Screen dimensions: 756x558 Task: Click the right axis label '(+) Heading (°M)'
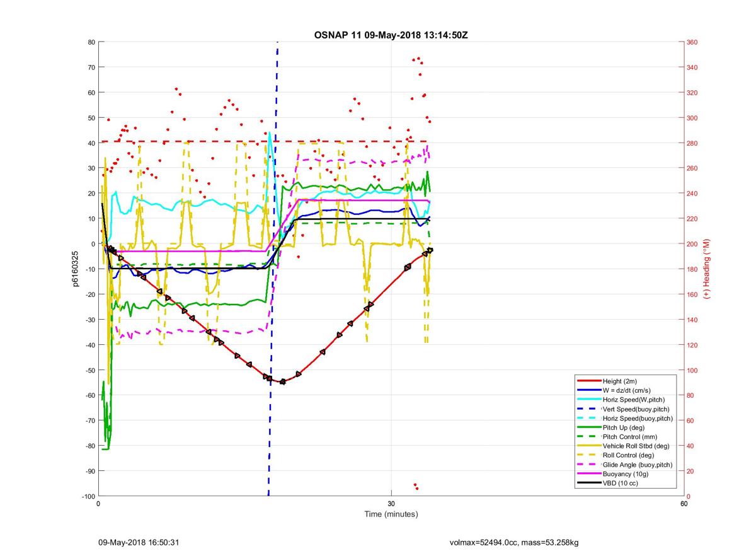(x=707, y=269)
